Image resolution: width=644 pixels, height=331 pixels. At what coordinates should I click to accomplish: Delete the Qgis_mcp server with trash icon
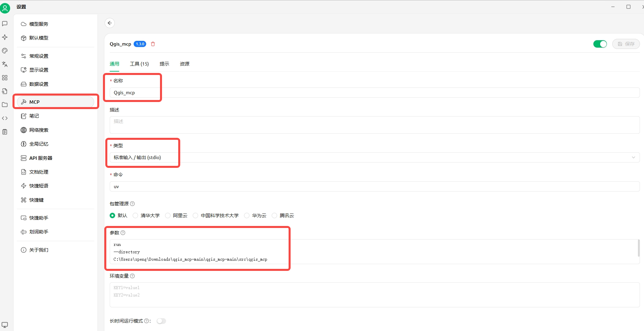[x=153, y=44]
